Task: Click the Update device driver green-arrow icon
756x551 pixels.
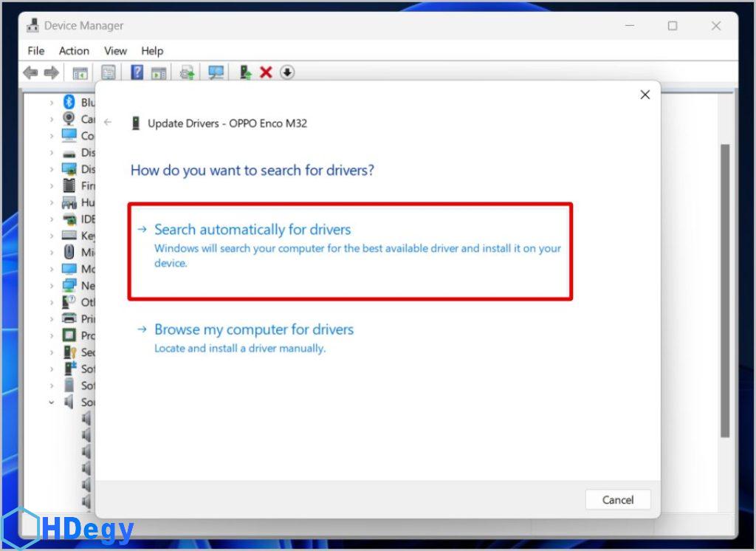Action: click(x=245, y=72)
